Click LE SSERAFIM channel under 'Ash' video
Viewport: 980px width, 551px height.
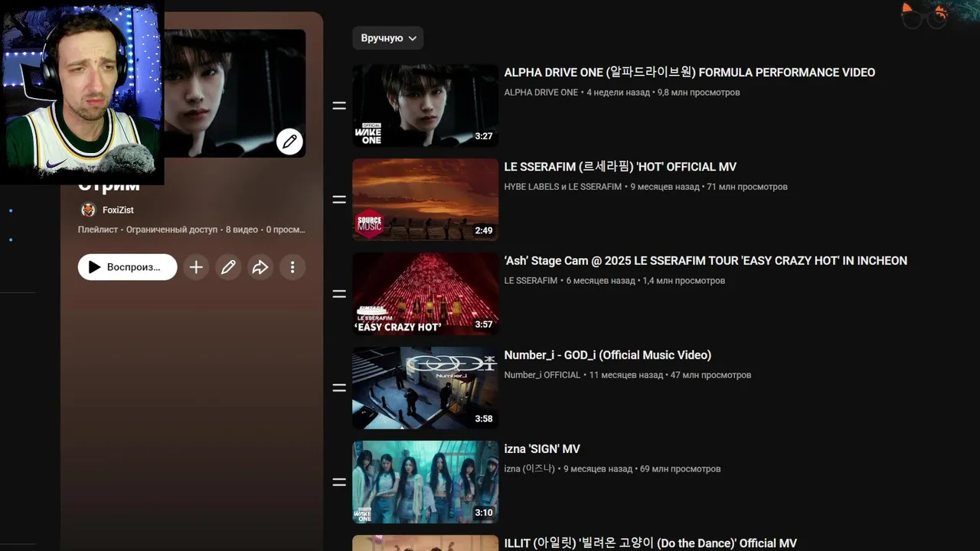coord(531,281)
